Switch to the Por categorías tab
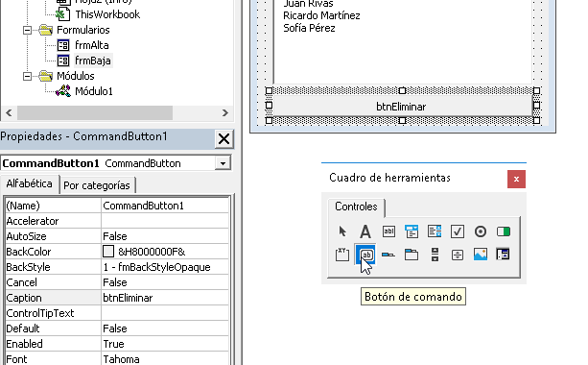588x365 pixels. click(97, 185)
